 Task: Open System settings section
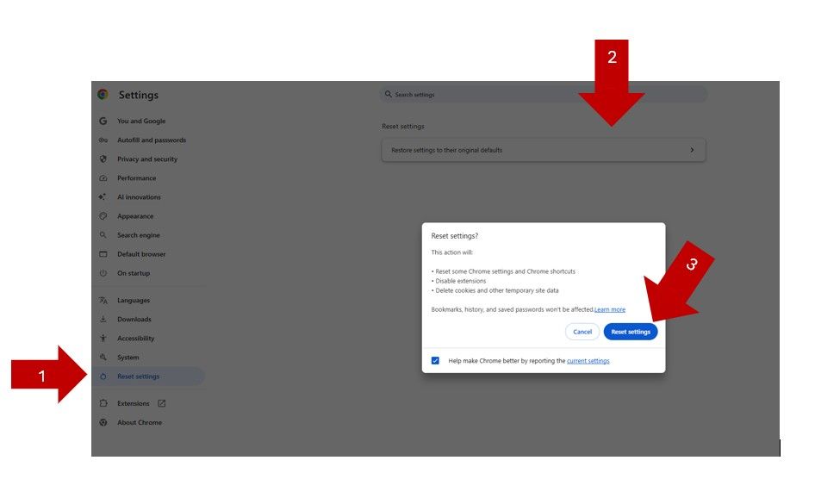[128, 358]
